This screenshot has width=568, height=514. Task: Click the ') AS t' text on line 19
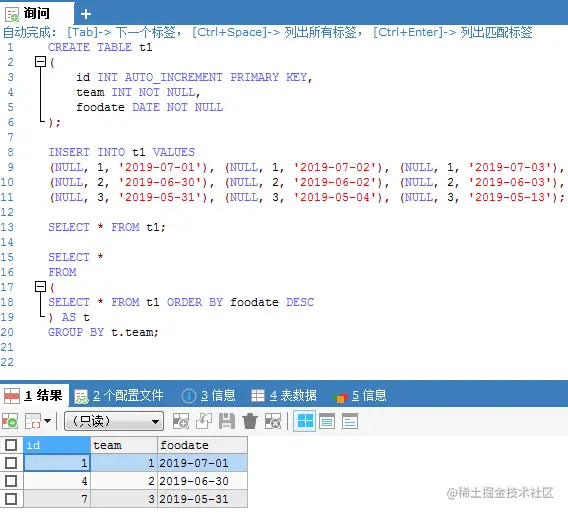coord(69,317)
